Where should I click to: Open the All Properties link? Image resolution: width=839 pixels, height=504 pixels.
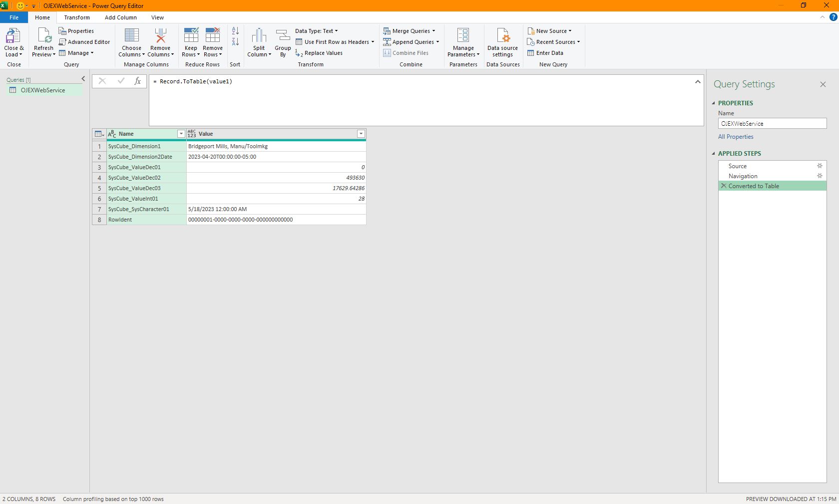click(736, 137)
